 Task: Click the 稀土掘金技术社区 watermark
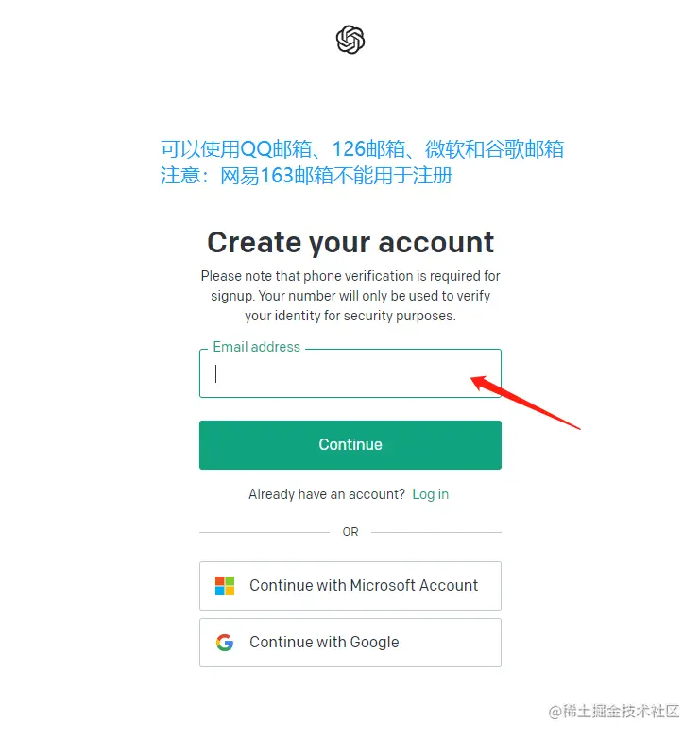pos(613,711)
